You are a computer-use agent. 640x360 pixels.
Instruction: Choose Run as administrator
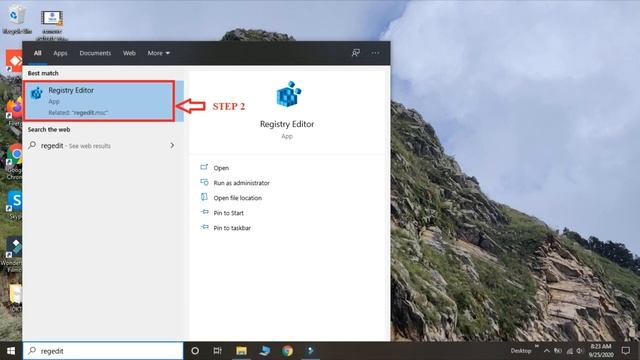tap(241, 183)
